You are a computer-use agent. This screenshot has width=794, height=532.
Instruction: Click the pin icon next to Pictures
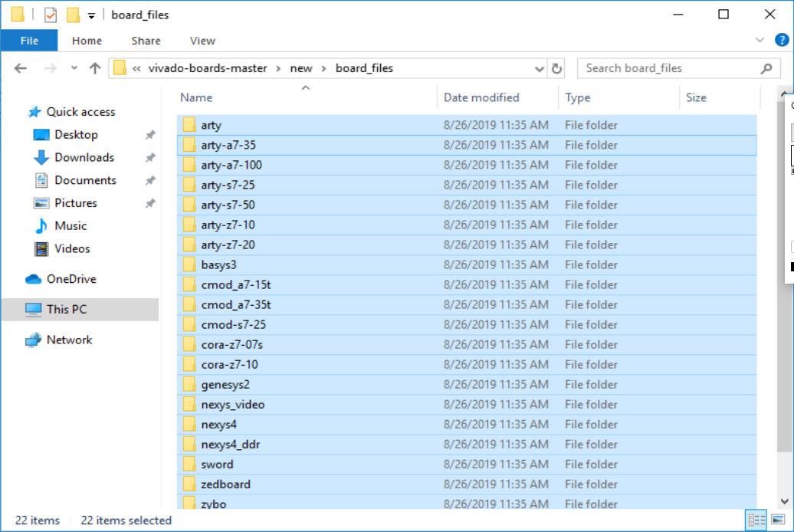tap(150, 203)
